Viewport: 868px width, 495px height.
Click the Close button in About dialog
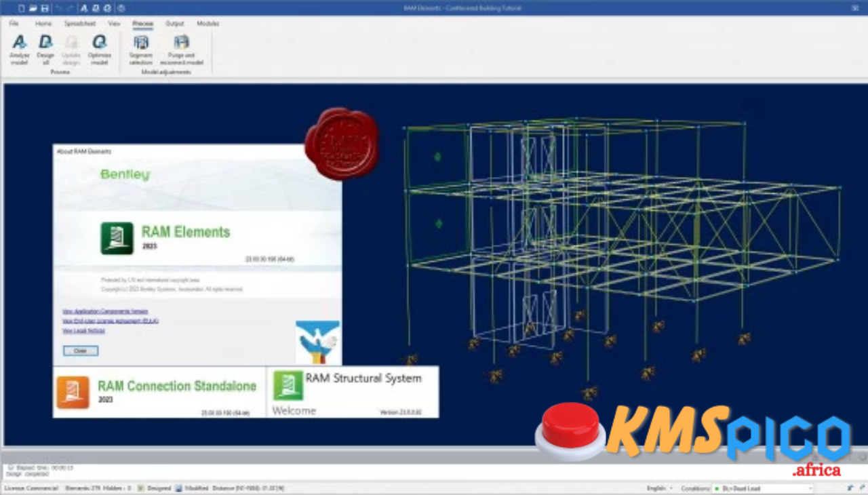click(x=81, y=351)
